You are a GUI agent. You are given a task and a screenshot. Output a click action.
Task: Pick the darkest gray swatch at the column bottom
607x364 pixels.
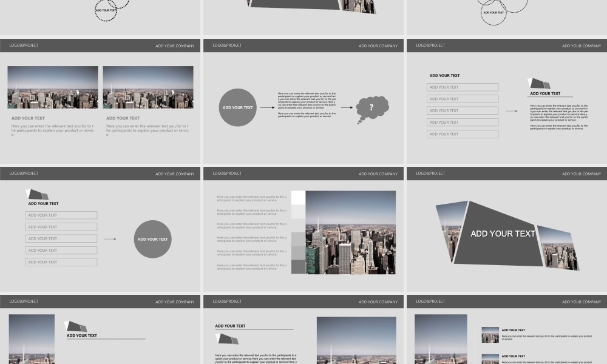298,266
